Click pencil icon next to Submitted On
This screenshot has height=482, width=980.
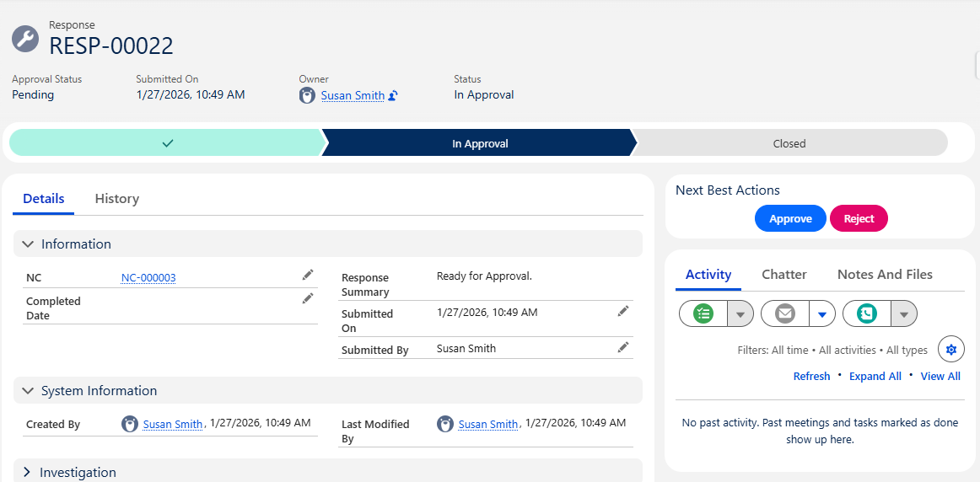[x=623, y=311]
